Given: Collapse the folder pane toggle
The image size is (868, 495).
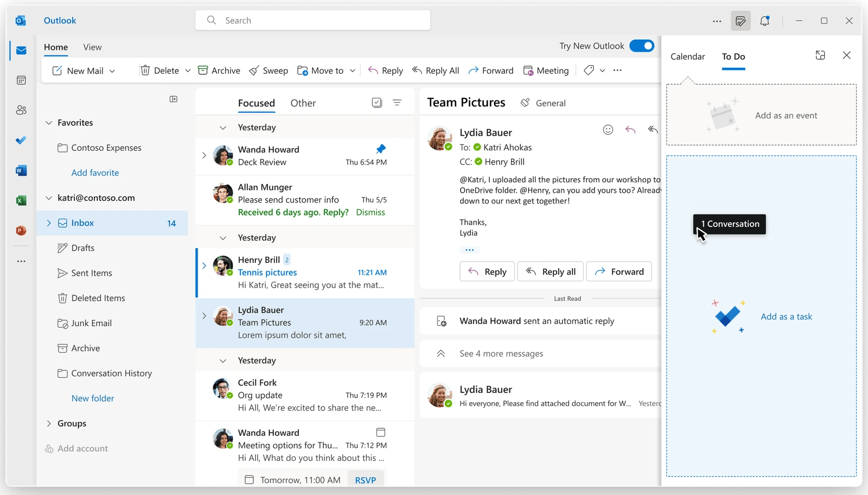Looking at the screenshot, I should coord(174,99).
